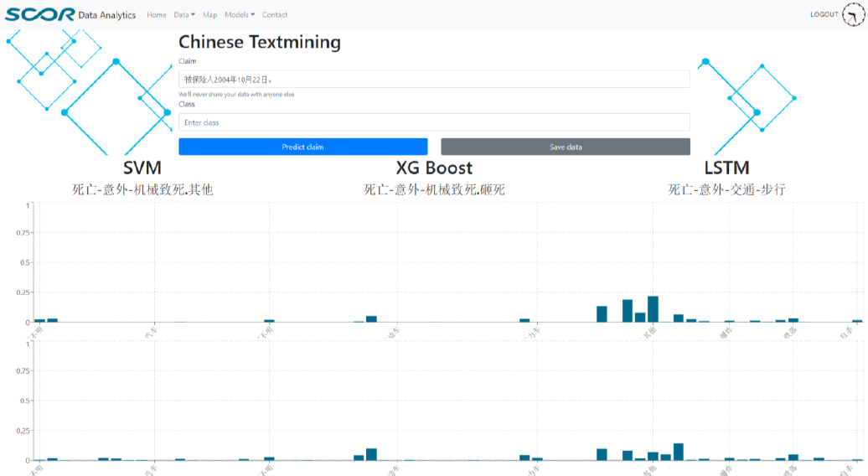Expand the Models dropdown menu
This screenshot has width=868, height=476.
tap(240, 15)
